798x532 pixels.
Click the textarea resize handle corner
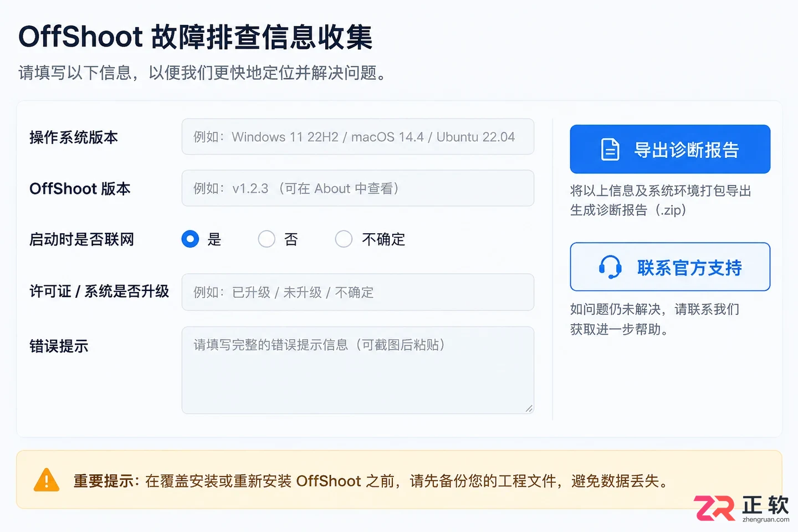(529, 409)
